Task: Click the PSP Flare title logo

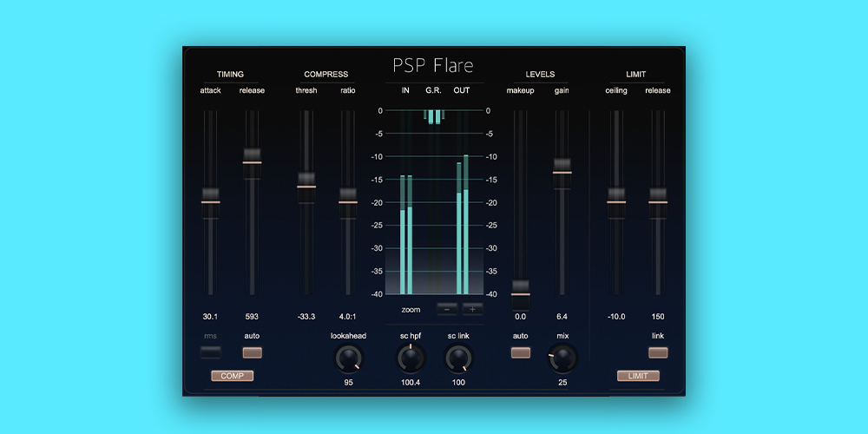Action: tap(434, 66)
